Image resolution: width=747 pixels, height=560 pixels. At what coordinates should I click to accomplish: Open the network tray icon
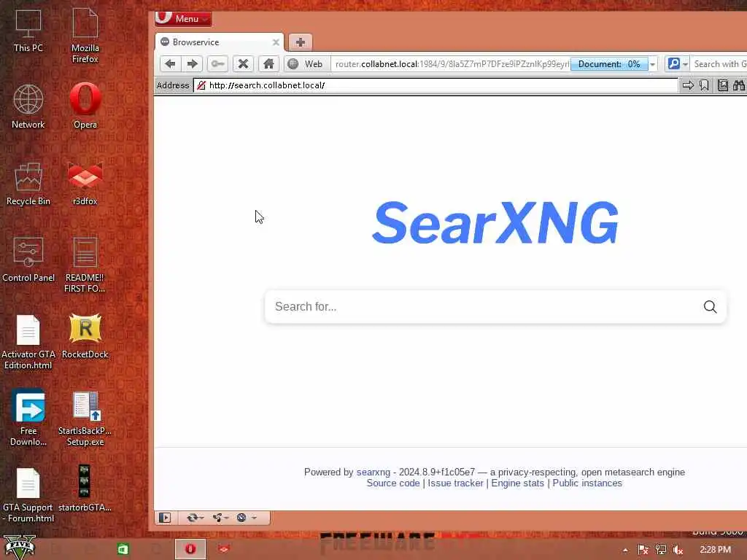661,550
